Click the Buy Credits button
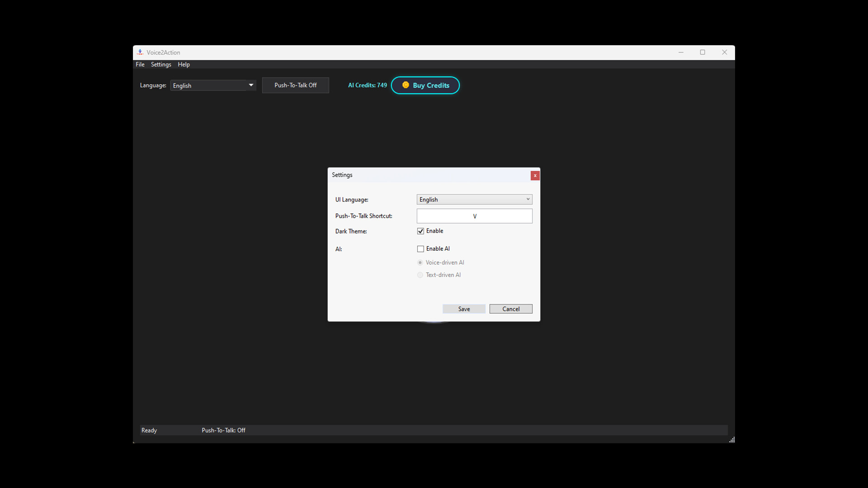Viewport: 868px width, 488px height. pos(425,85)
